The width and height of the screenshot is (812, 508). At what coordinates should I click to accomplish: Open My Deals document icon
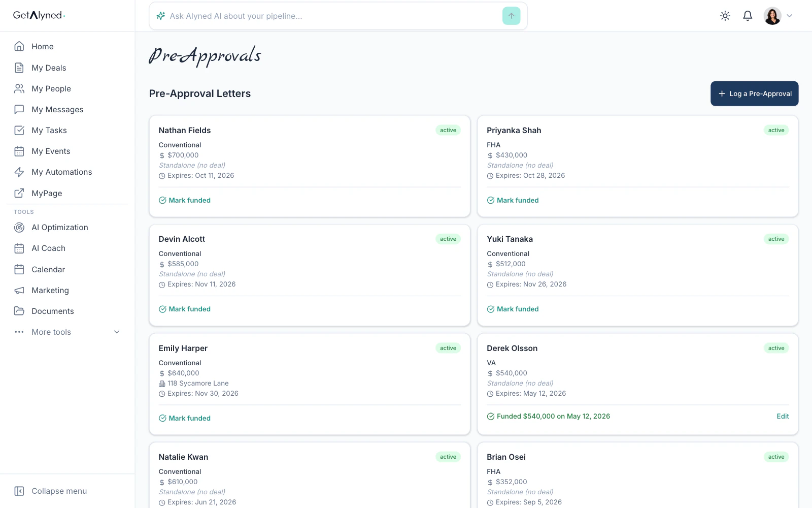(x=19, y=68)
